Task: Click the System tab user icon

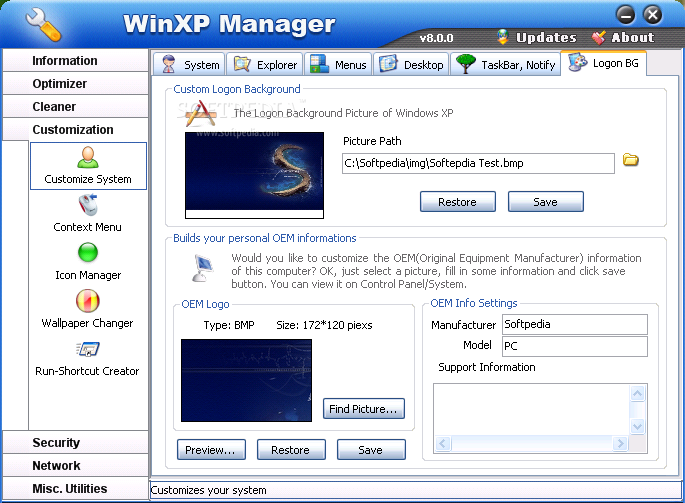Action: click(169, 64)
